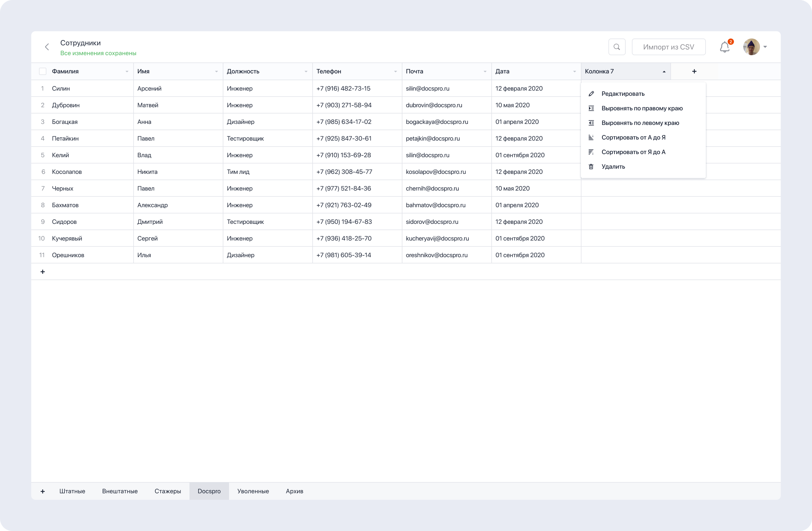This screenshot has height=531, width=812.
Task: Switch to the Архив tab
Action: tap(294, 491)
